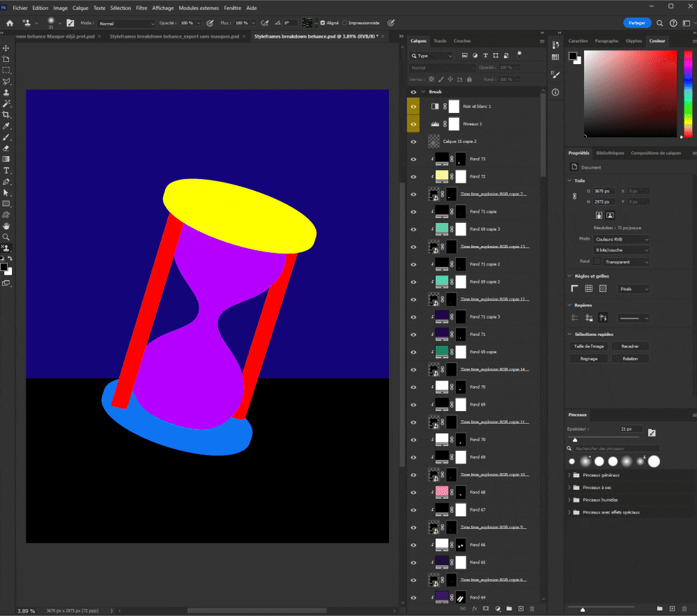Add a layer mask from panel bottom
697x616 pixels.
point(486,608)
